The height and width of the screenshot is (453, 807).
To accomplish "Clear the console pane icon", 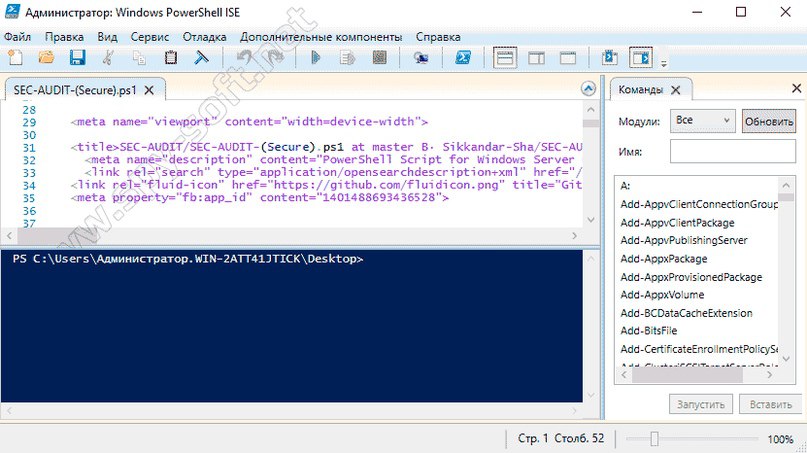I will (201, 57).
